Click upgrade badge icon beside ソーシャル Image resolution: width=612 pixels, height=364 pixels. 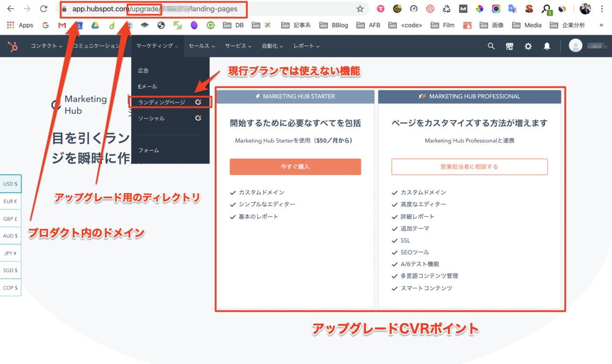[x=198, y=118]
